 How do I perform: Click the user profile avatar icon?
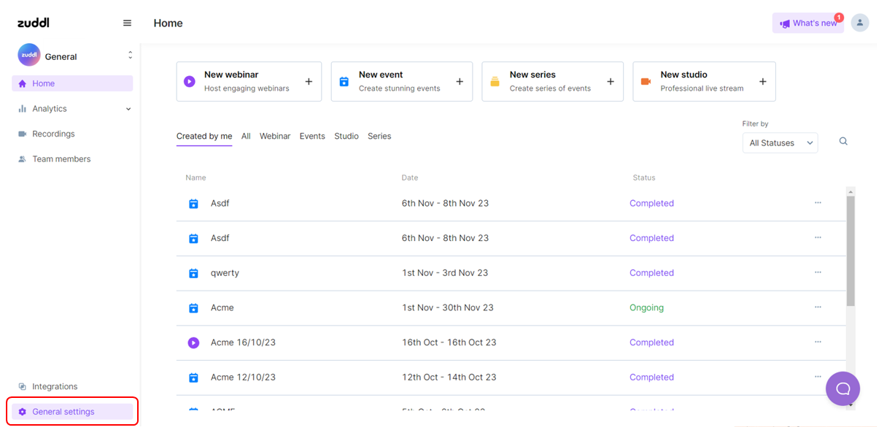[859, 23]
